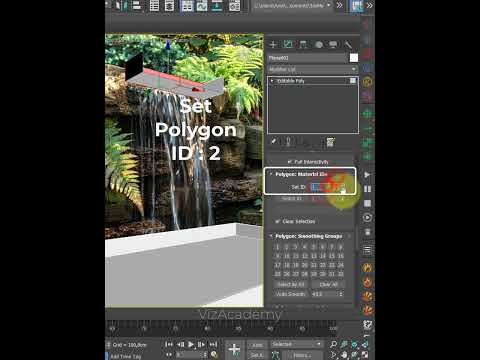Viewport: 480px width, 360px height.
Task: Select the Pan View hand tool
Action: [344, 355]
